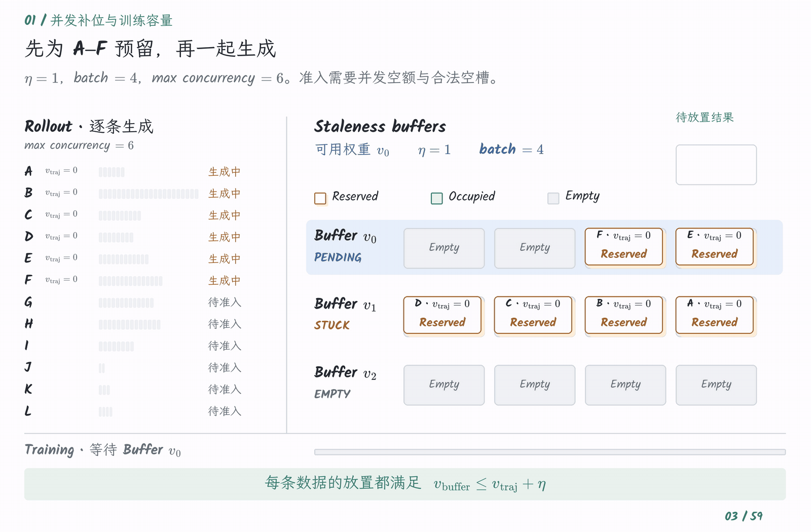Click rollout A progress bar
The height and width of the screenshot is (532, 811).
pos(112,172)
